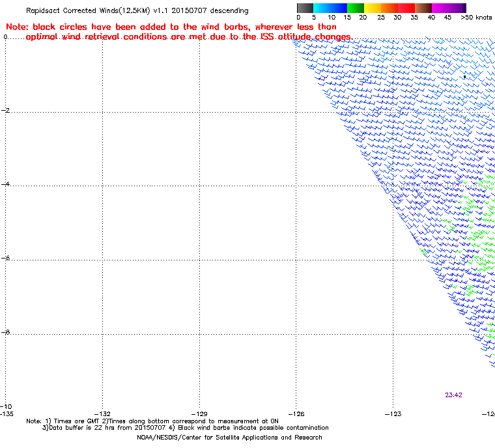
Task: Click the '>50 knots' legend label
Action: pyautogui.click(x=476, y=18)
